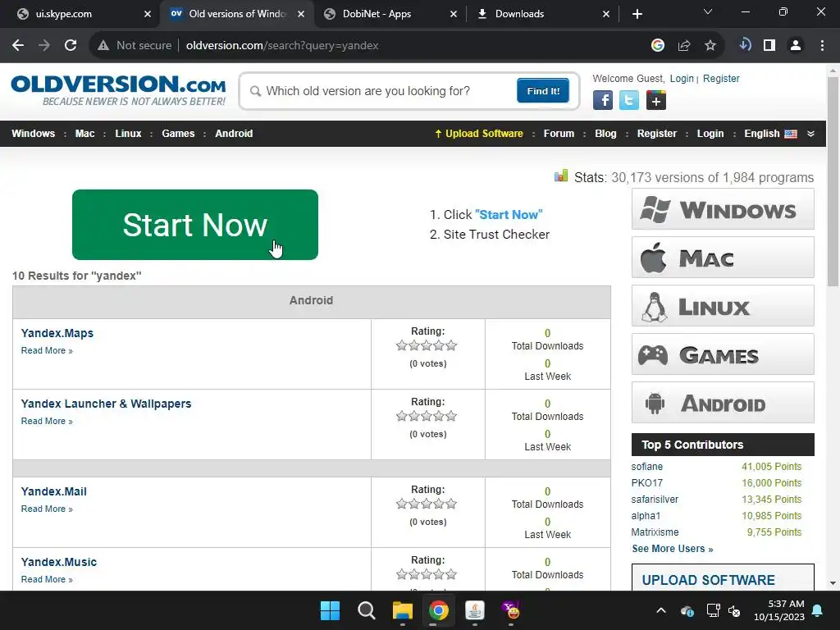Open the Forum nav link
Viewport: 840px width, 630px height.
click(x=559, y=134)
